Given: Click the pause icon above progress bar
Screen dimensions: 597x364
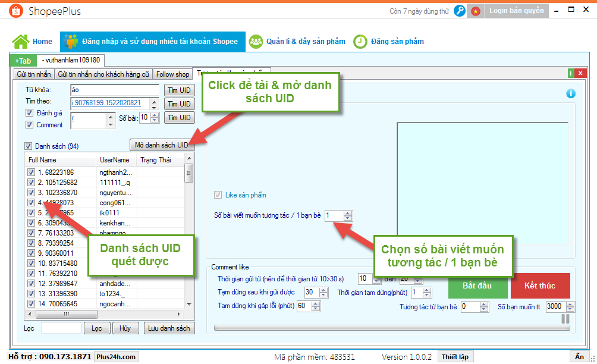Looking at the screenshot, I should point(565,319).
